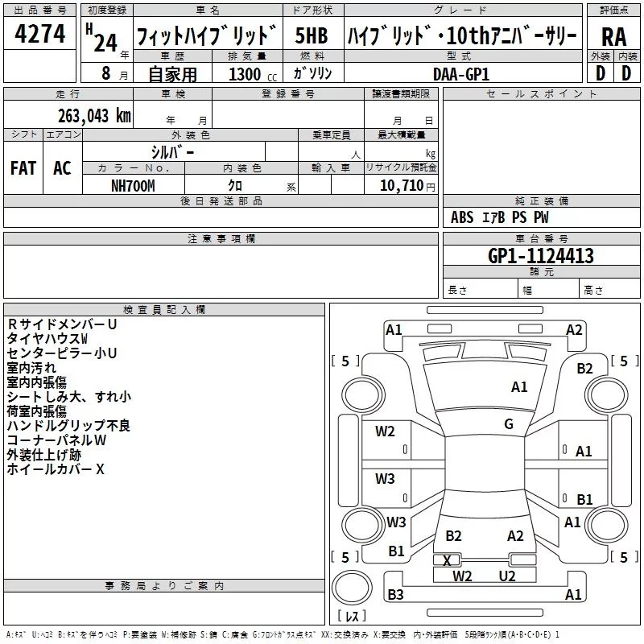Click the 5HB door shape value
Image resolution: width=644 pixels, height=644 pixels.
(x=312, y=35)
